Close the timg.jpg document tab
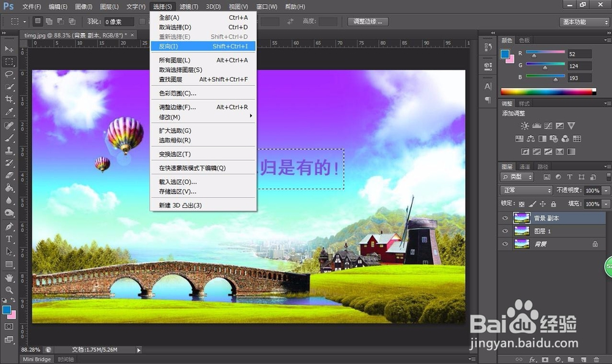 [132, 35]
